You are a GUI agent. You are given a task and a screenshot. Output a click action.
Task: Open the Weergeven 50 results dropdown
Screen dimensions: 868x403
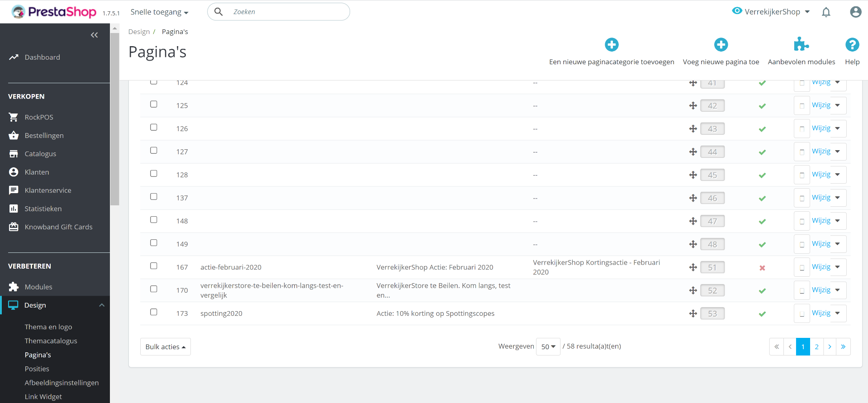tap(548, 346)
